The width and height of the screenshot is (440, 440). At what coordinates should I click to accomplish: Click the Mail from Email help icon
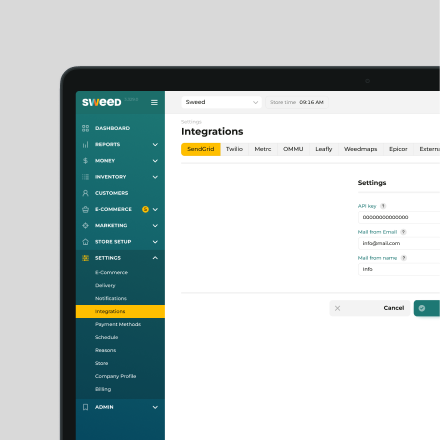click(403, 232)
